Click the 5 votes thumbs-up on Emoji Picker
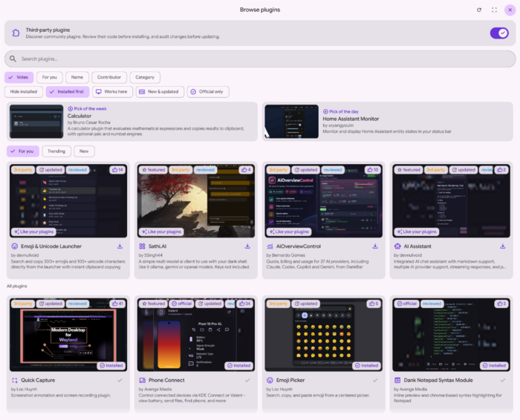This screenshot has width=520, height=420. click(374, 303)
